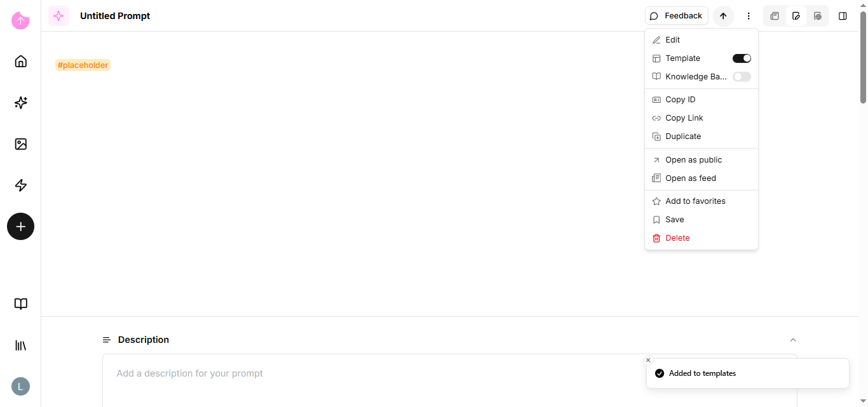
Task: Open the Home icon in sidebar
Action: [21, 61]
